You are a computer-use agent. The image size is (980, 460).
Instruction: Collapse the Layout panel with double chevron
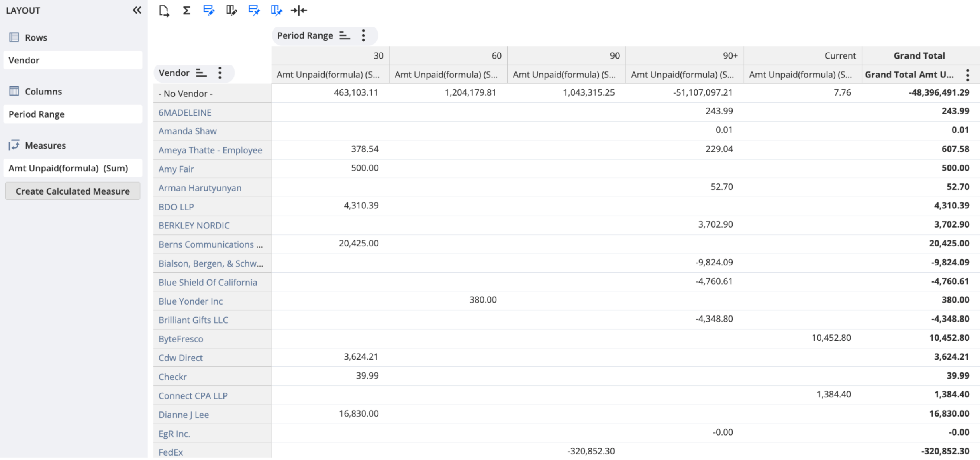(137, 10)
